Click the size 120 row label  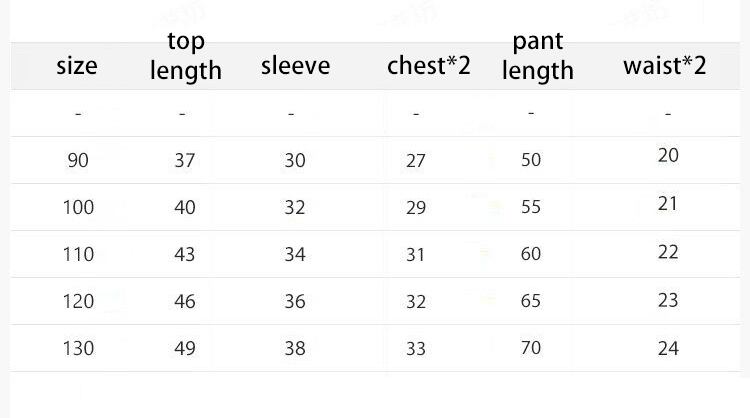78,301
